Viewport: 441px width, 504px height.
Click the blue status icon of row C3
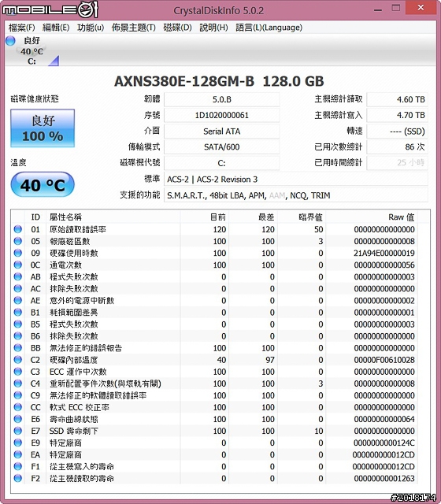click(17, 372)
